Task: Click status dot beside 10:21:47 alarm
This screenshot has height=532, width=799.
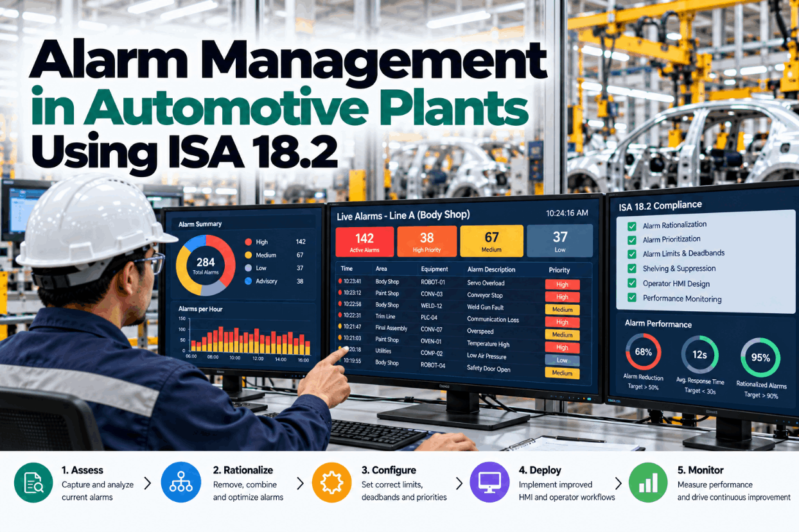Action: coord(340,327)
